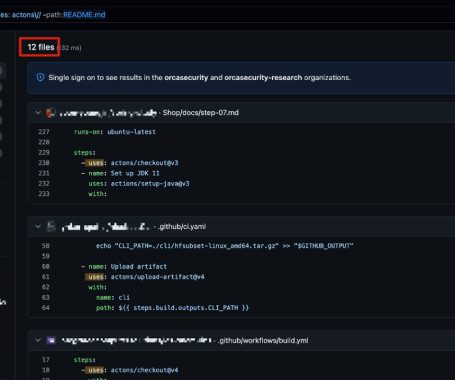Click line number 58
The width and height of the screenshot is (455, 380).
(45, 246)
